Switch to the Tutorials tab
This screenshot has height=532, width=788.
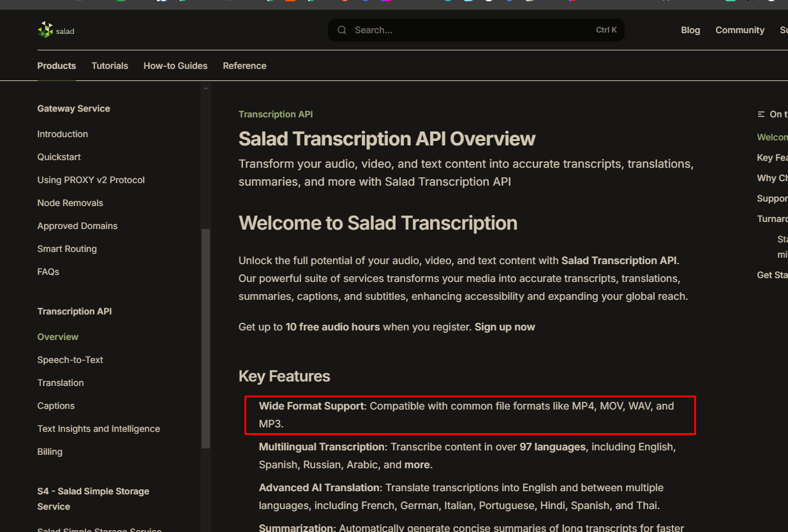(x=110, y=66)
